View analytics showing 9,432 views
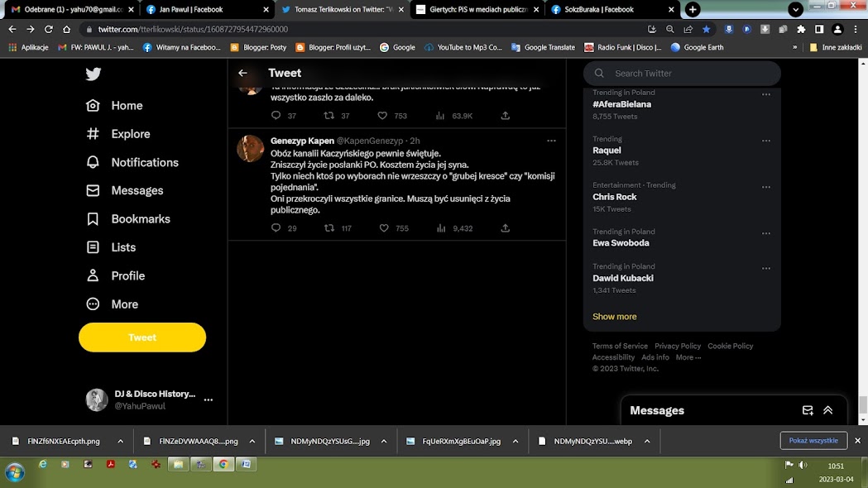This screenshot has width=868, height=488. pyautogui.click(x=454, y=228)
